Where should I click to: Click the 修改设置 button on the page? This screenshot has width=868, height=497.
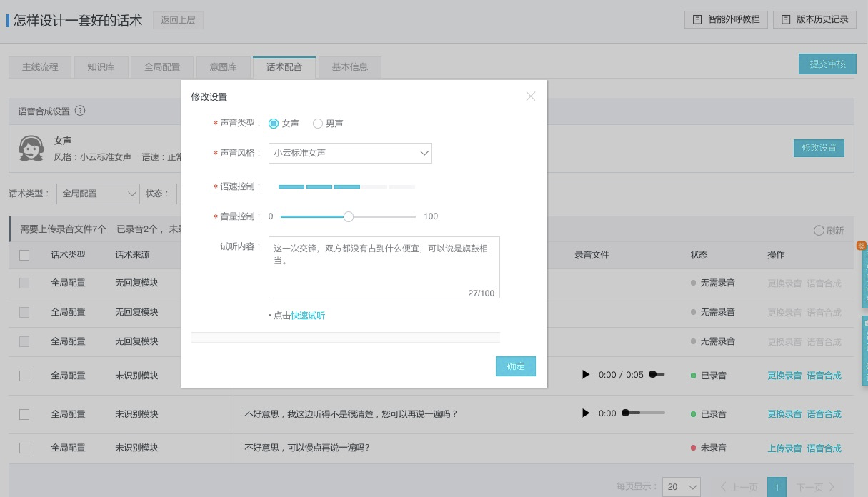click(x=819, y=148)
